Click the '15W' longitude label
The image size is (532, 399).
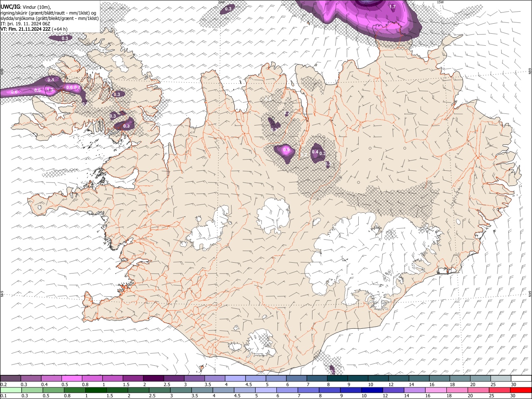pyautogui.click(x=440, y=2)
